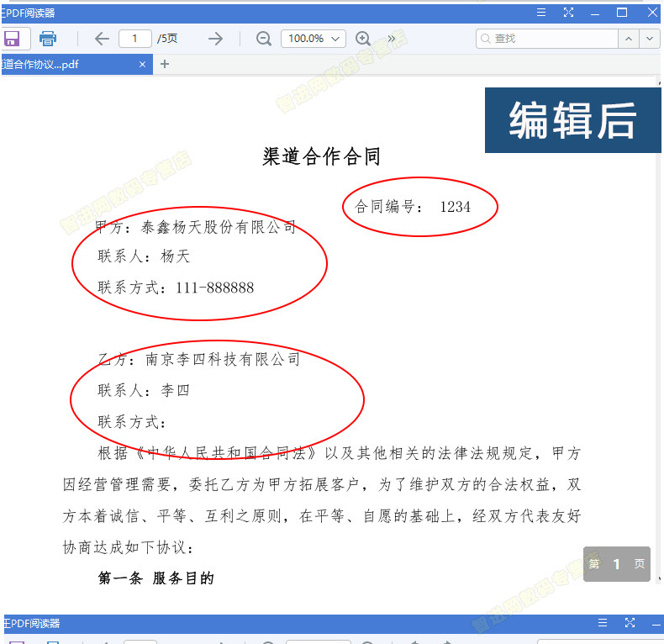The height and width of the screenshot is (644, 664).
Task: Click the 查找 search box
Action: [546, 39]
